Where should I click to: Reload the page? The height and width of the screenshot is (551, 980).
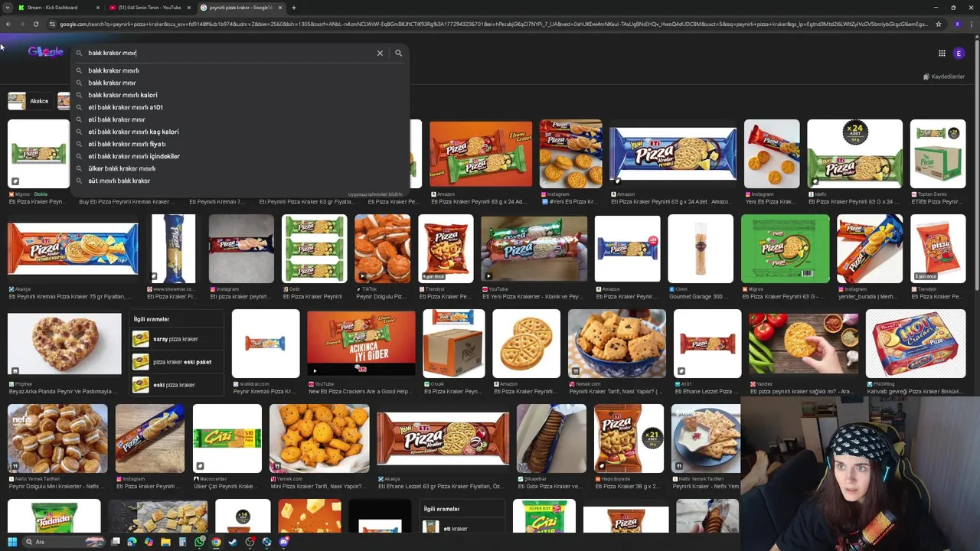coord(35,24)
